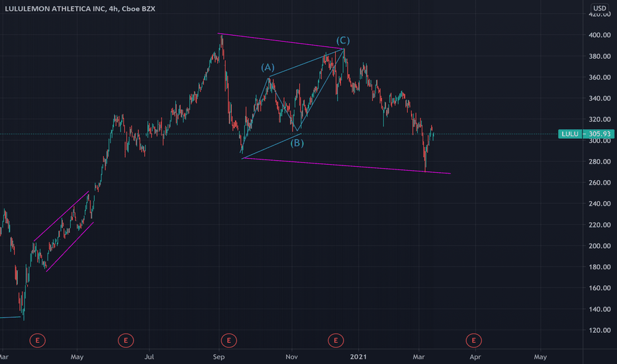
Task: Click the 280.00 price axis label
Action: (600, 161)
